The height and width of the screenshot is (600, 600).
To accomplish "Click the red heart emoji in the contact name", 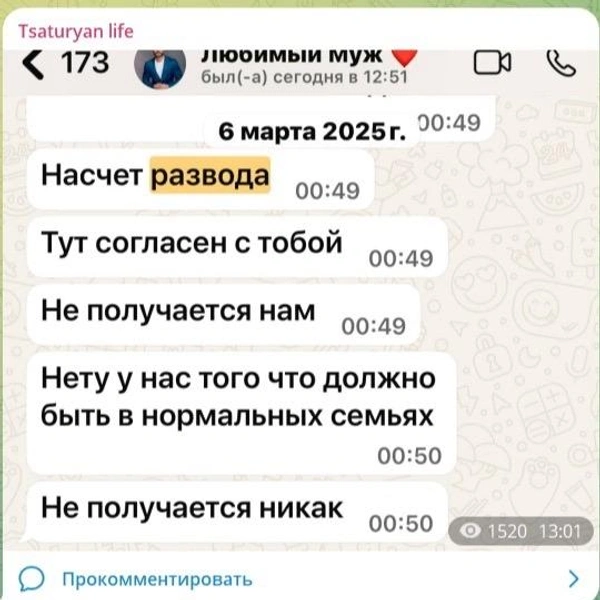I will click(404, 57).
